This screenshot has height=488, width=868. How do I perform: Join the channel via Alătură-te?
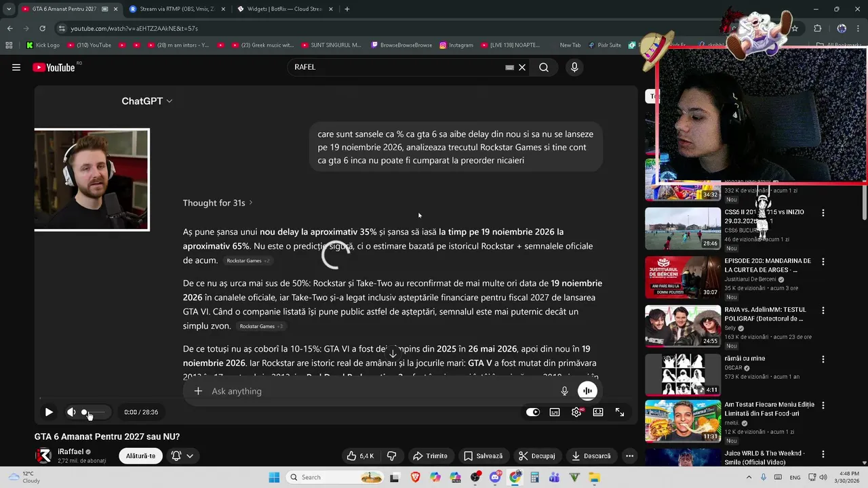[x=140, y=456]
